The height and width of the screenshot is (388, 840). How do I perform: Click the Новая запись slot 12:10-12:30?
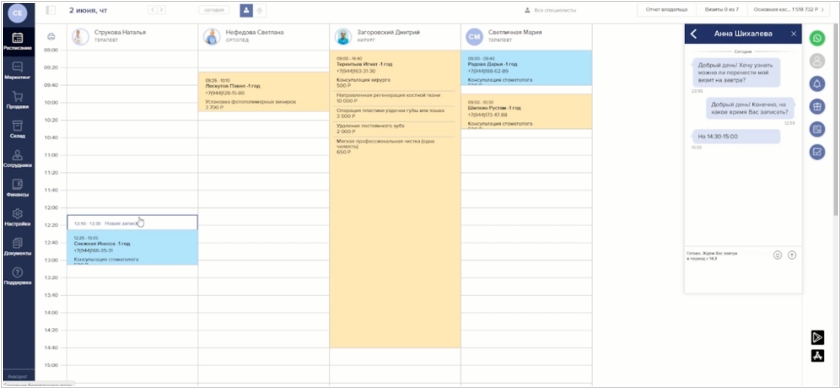coord(132,222)
